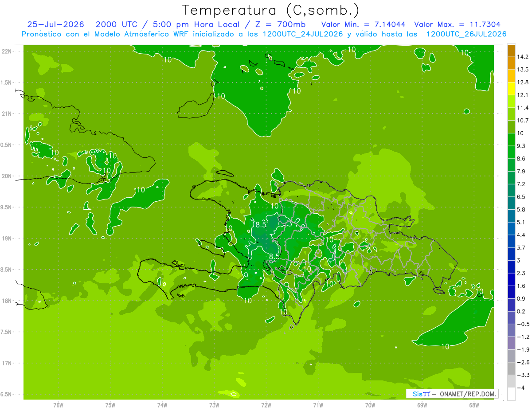Select the date '25-Jul-2026' in the header
The width and height of the screenshot is (532, 411).
(x=56, y=24)
